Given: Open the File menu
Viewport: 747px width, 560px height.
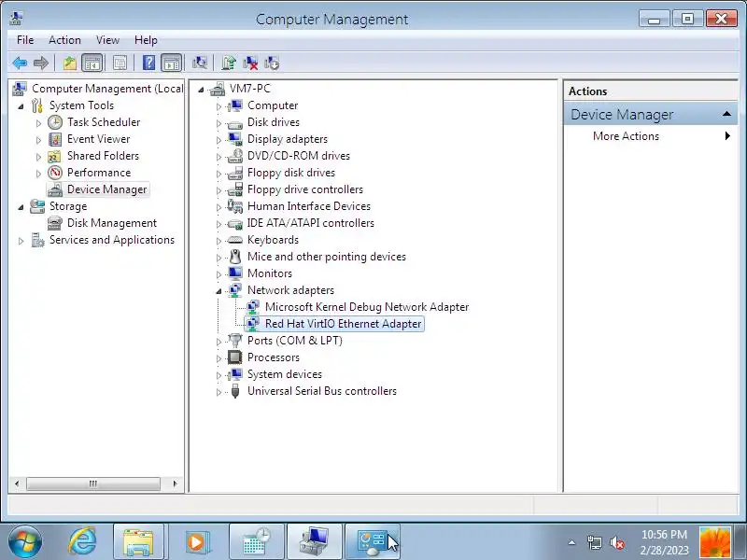Looking at the screenshot, I should (25, 40).
